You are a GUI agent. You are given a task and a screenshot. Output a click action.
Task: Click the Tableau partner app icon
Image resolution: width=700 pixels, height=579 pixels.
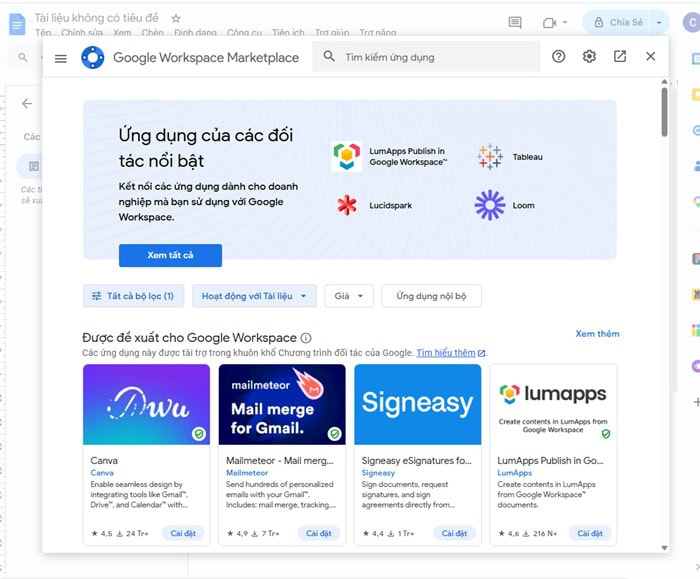tap(490, 156)
